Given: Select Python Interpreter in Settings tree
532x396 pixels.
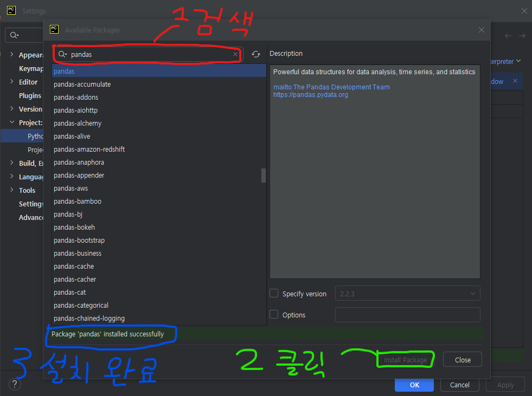Looking at the screenshot, I should [35, 137].
